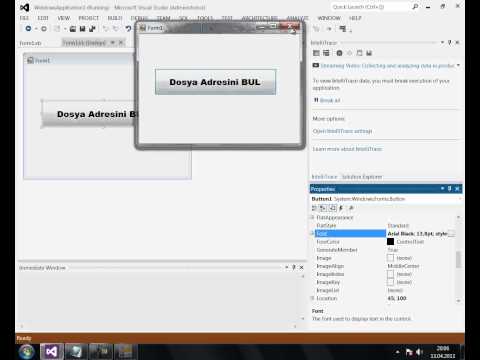
Task: Select Categorized view in Properties toolbar
Action: (x=314, y=208)
